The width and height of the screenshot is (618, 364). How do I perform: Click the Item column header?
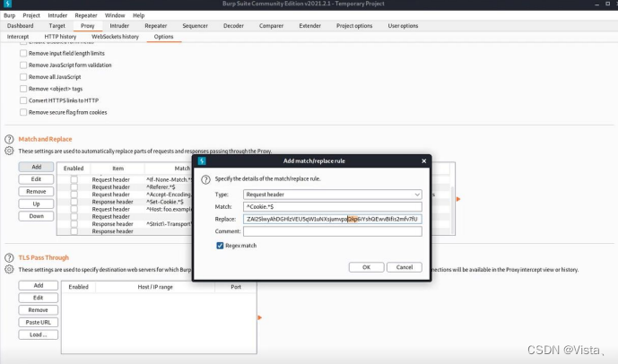pos(118,169)
